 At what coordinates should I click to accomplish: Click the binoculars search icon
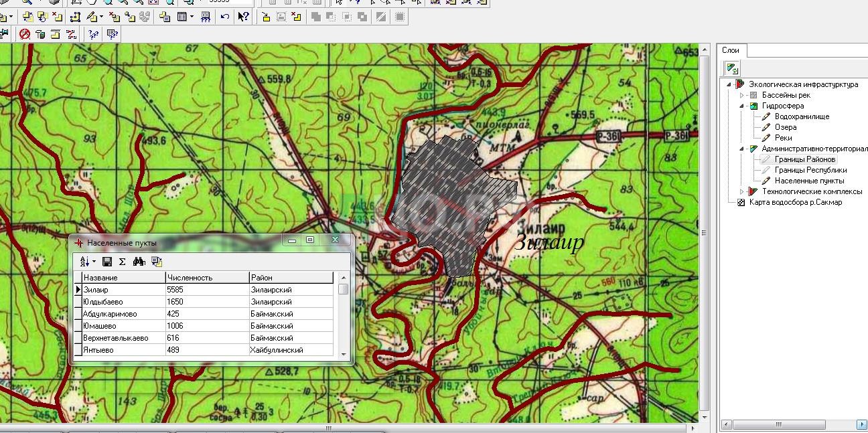tap(139, 262)
